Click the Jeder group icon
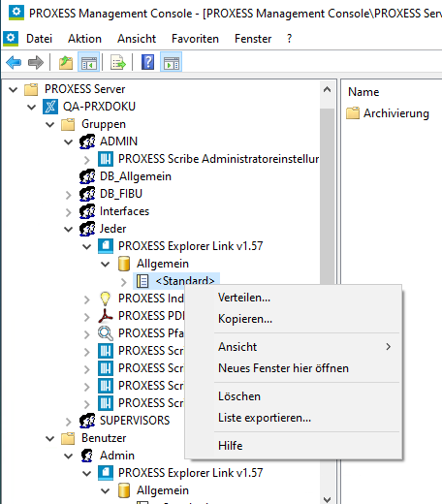This screenshot has height=504, width=442. click(x=87, y=229)
